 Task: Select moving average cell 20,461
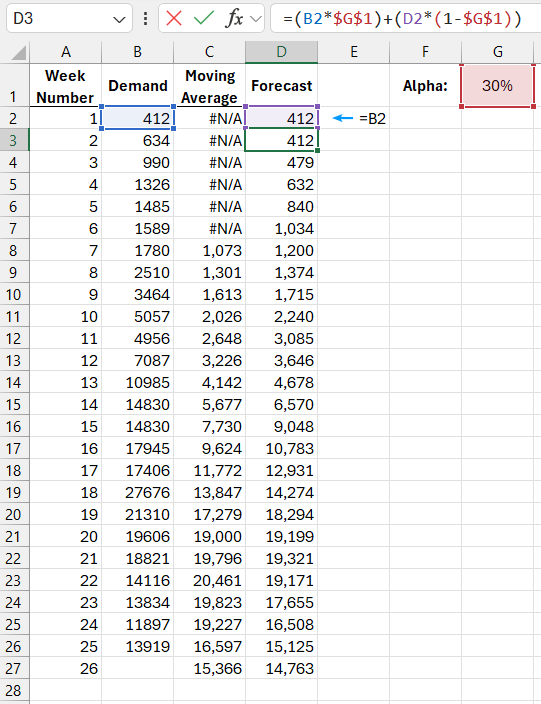tap(209, 581)
